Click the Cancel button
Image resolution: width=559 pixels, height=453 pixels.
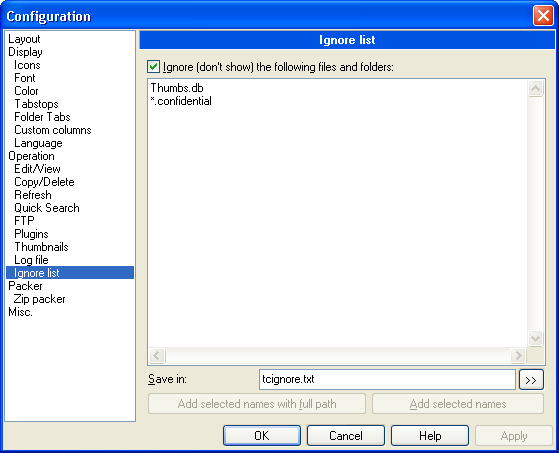click(x=345, y=435)
